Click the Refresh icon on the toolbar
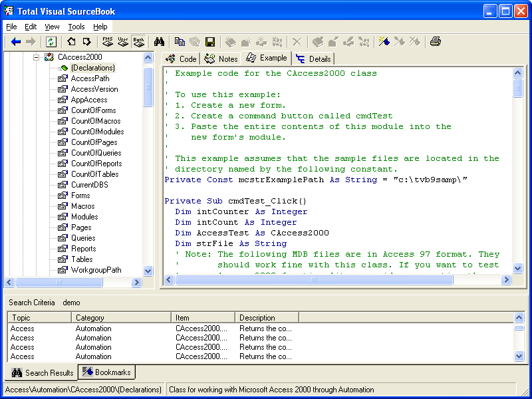Image resolution: width=532 pixels, height=399 pixels. click(x=51, y=41)
